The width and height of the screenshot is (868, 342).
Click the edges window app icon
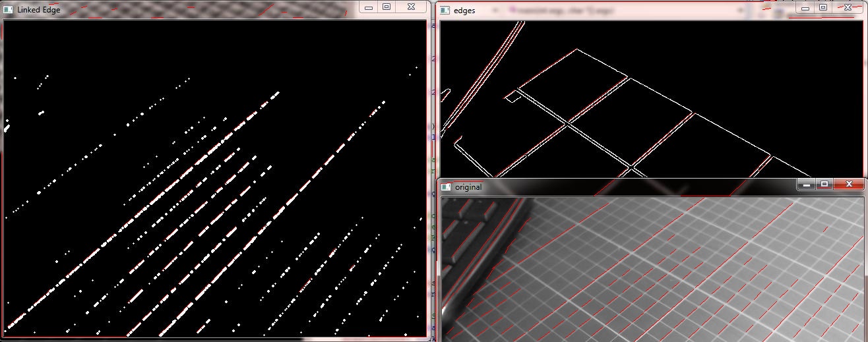click(x=445, y=11)
